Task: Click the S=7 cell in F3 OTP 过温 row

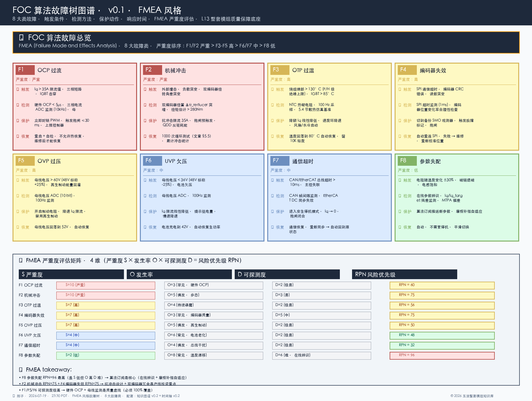Action: point(106,305)
